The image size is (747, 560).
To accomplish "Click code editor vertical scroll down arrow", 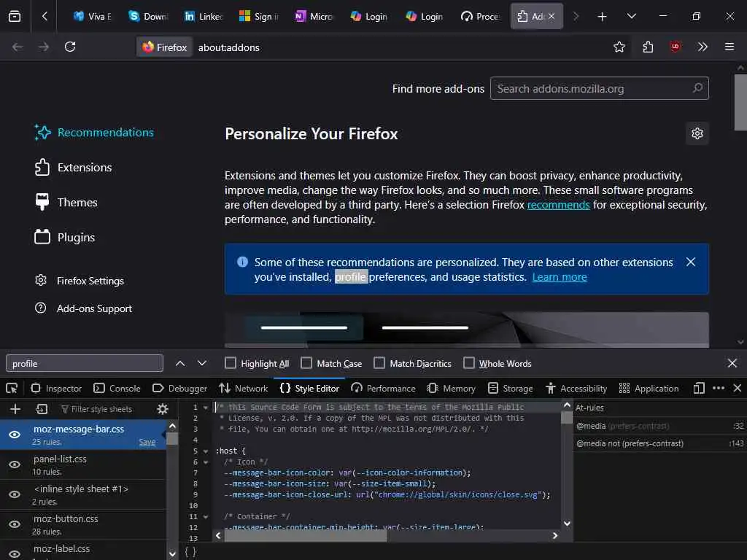I will [567, 524].
